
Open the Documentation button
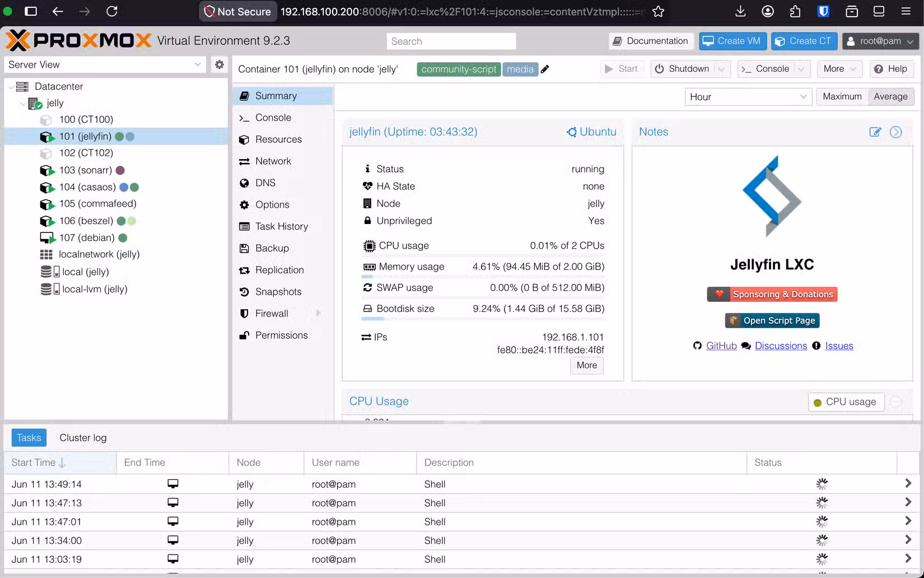click(651, 41)
